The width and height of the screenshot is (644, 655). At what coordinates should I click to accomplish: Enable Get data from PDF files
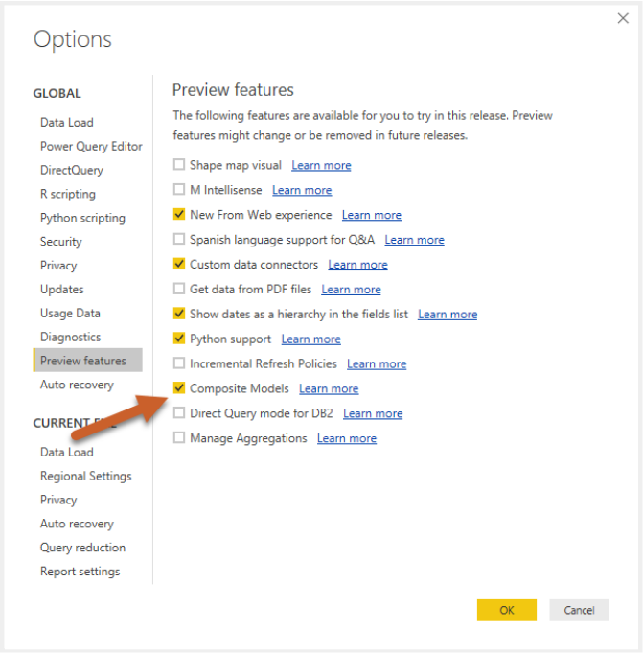click(x=179, y=290)
